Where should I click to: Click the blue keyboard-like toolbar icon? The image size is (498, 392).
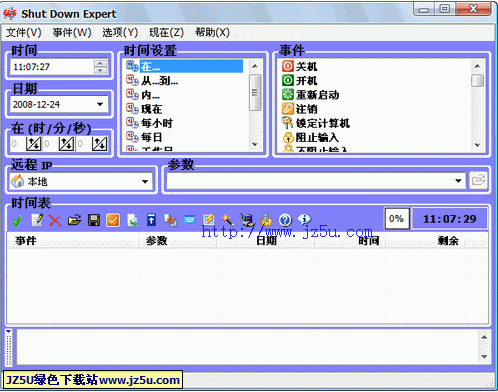click(190, 220)
